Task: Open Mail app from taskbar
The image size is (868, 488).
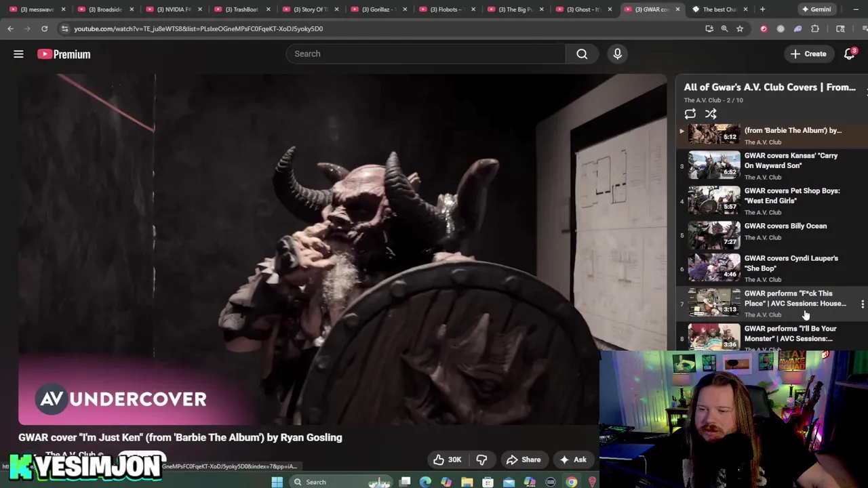Action: (509, 482)
